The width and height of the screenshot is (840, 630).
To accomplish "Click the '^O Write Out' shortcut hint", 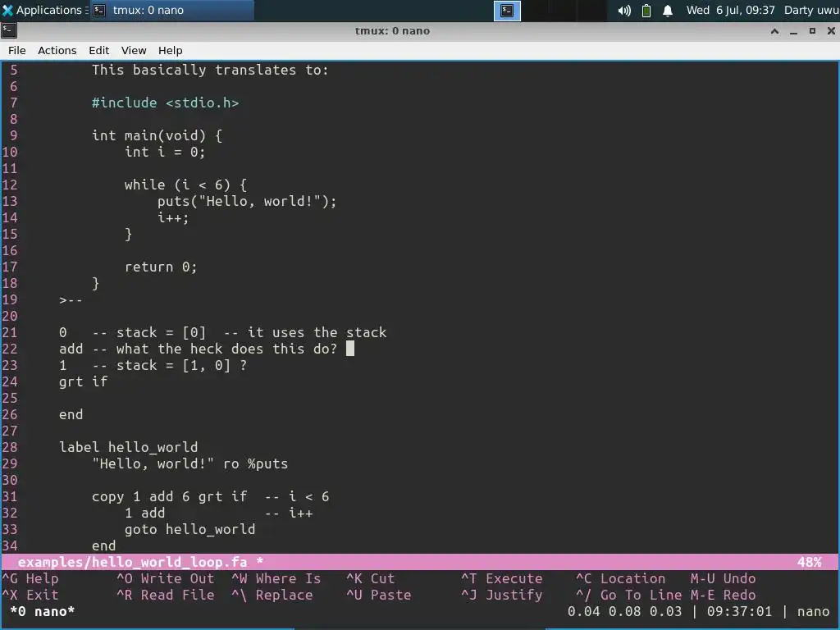I will coord(165,578).
